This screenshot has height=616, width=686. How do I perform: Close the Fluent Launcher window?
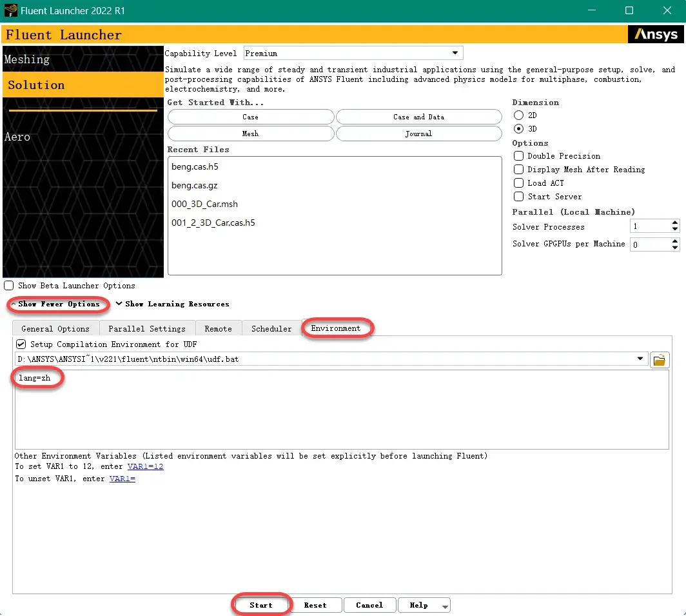coord(667,10)
